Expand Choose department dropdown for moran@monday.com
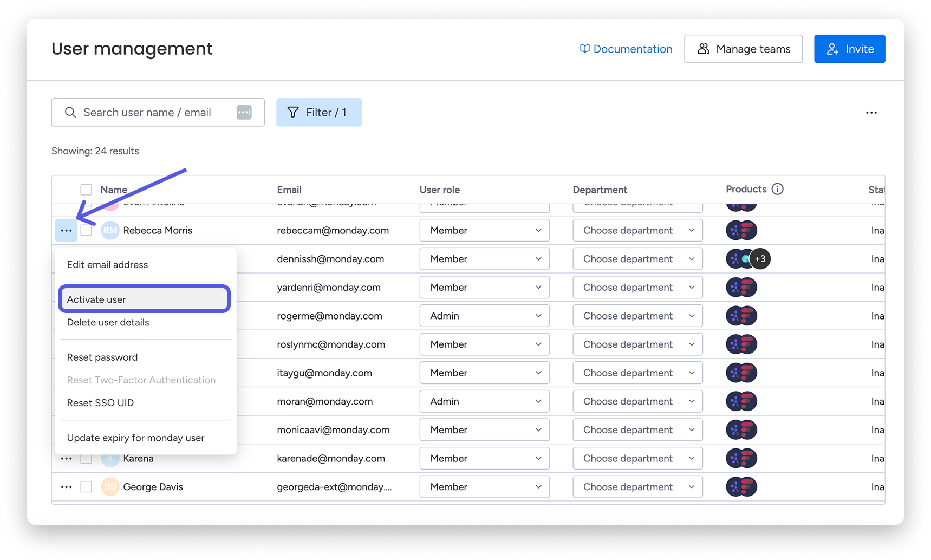Image resolution: width=931 pixels, height=560 pixels. (x=637, y=401)
